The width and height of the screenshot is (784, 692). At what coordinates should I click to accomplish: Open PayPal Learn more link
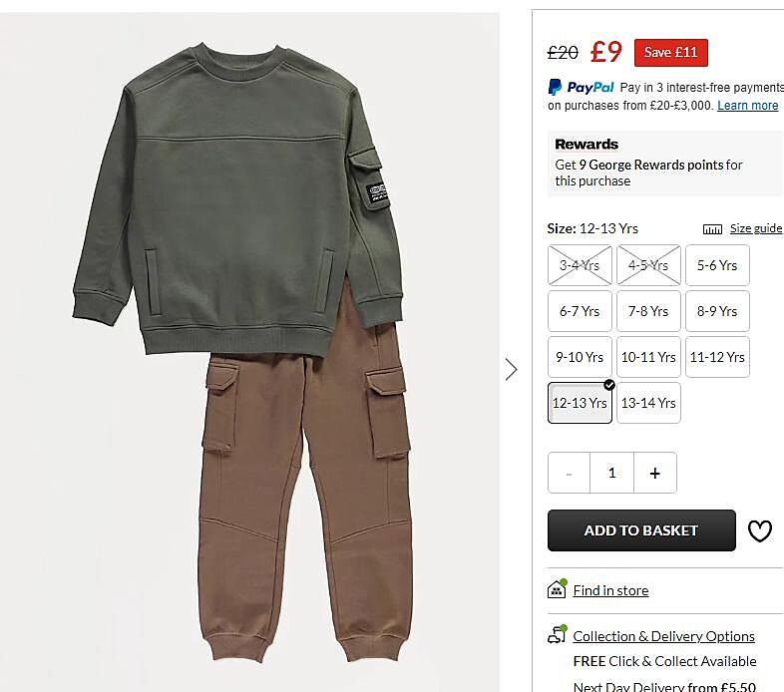coord(747,106)
